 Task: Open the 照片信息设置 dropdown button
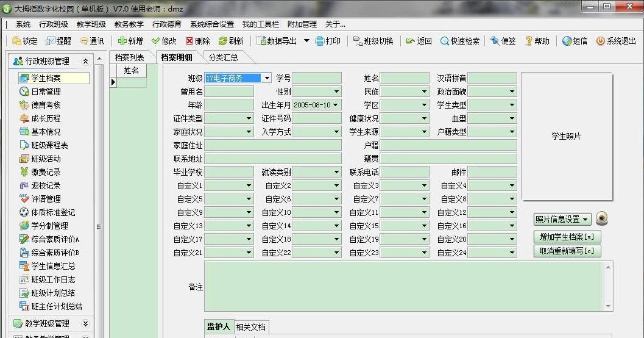(x=562, y=219)
